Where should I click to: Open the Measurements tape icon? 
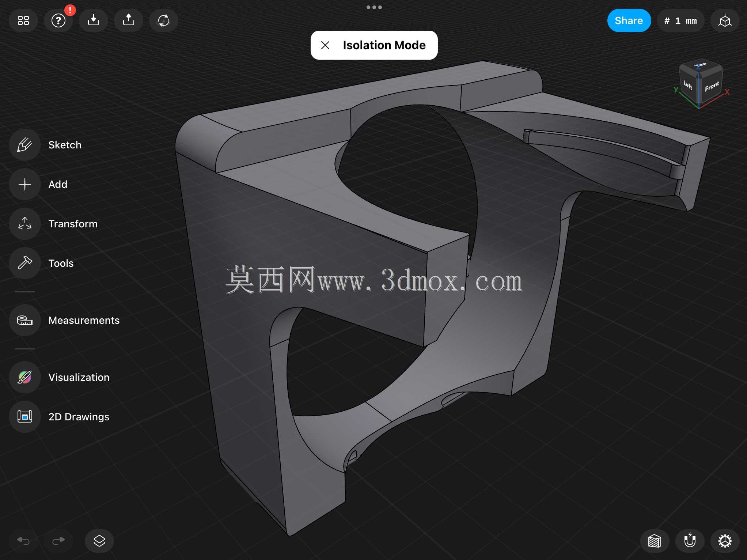(x=25, y=320)
